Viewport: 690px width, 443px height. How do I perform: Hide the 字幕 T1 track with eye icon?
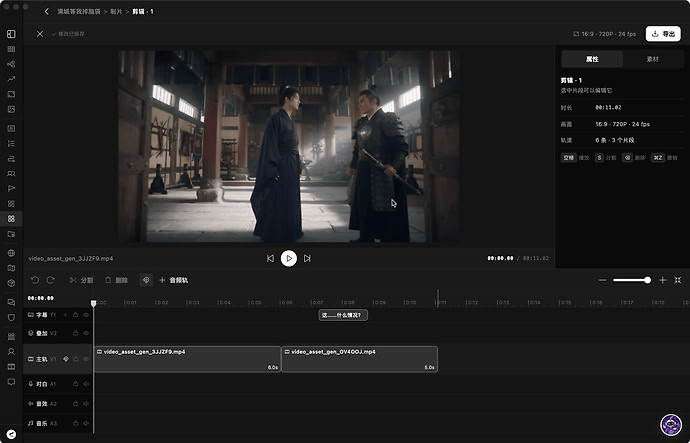(x=86, y=315)
